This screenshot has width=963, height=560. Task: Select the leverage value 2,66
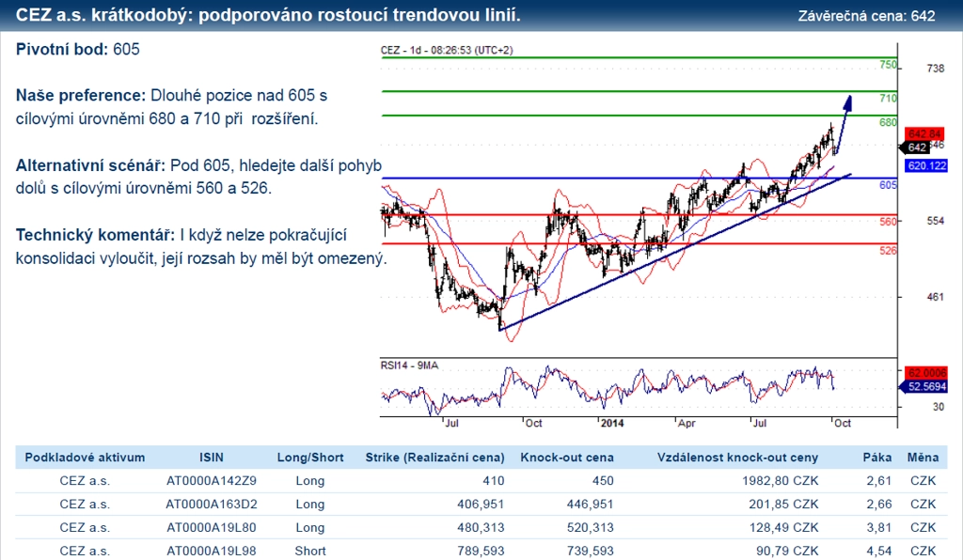tap(879, 505)
